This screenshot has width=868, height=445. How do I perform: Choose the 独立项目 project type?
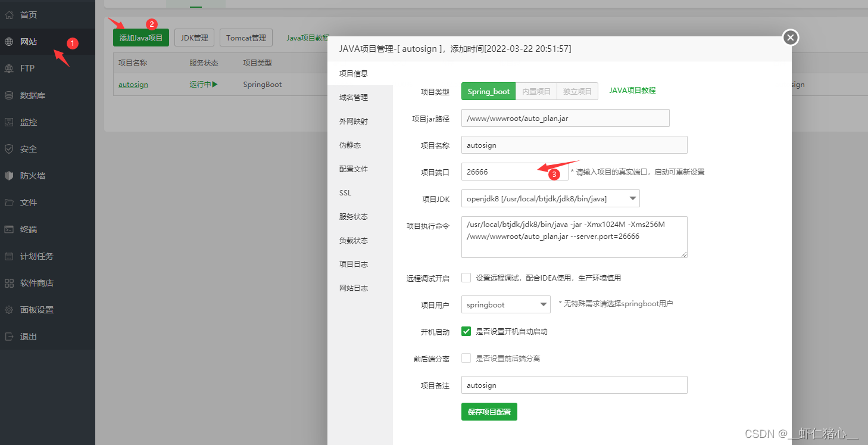click(577, 91)
